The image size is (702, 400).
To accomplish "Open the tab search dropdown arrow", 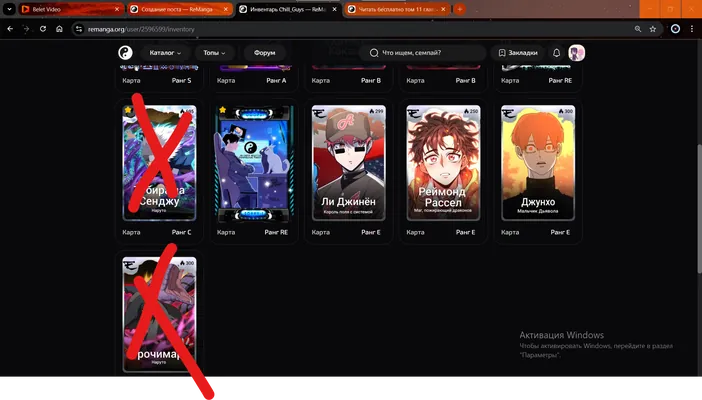I will coord(9,9).
